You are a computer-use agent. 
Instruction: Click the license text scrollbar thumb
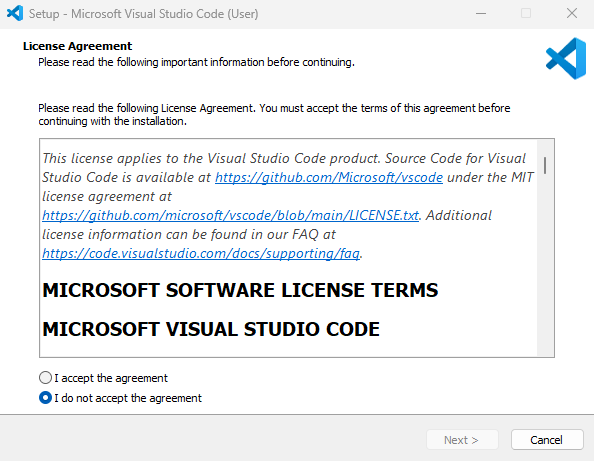pyautogui.click(x=545, y=166)
